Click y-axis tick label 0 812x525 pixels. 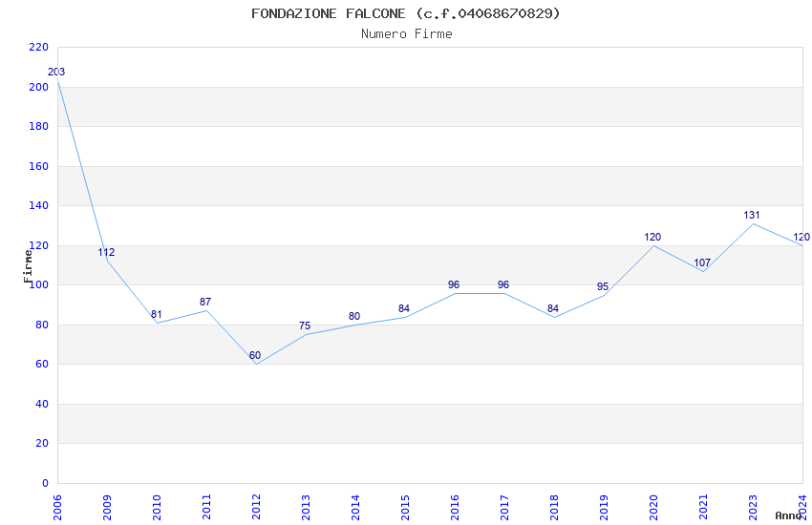coord(45,483)
